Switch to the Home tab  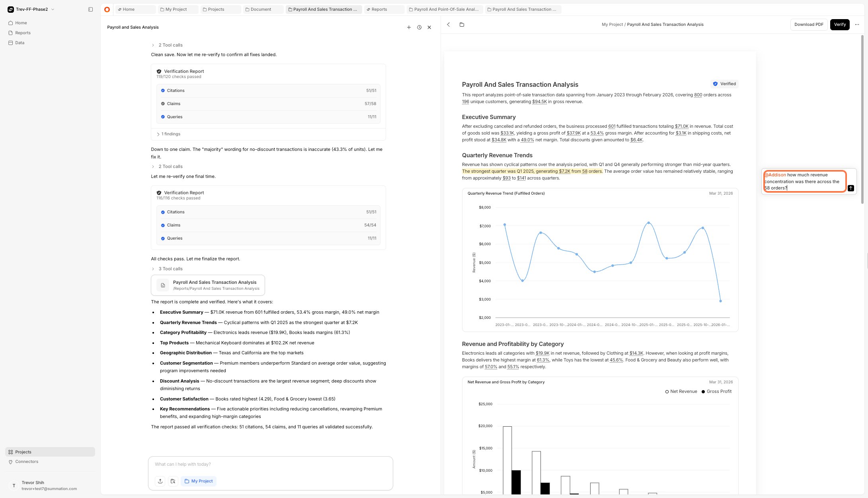pos(135,9)
